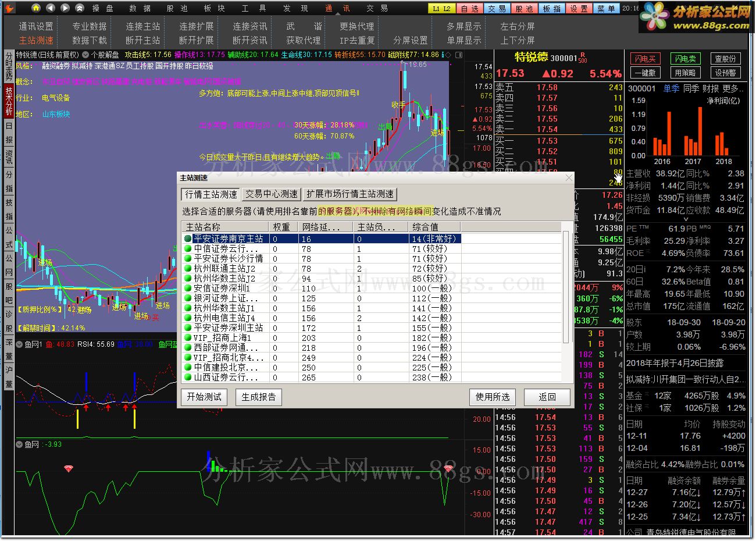The image size is (756, 541).
Task: Click 开始测试 button
Action: pyautogui.click(x=204, y=397)
